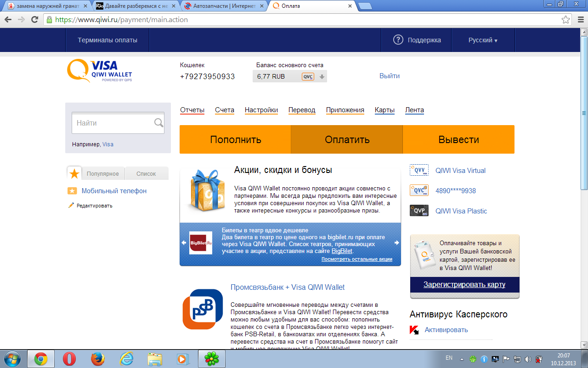Image resolution: width=588 pixels, height=368 pixels.
Task: Click the volume speaker tray icon
Action: pos(528,359)
